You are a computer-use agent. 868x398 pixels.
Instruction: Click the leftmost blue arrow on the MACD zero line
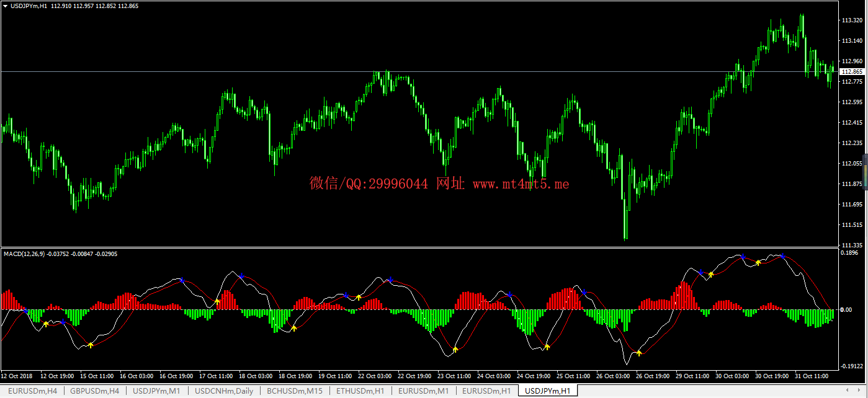point(25,311)
